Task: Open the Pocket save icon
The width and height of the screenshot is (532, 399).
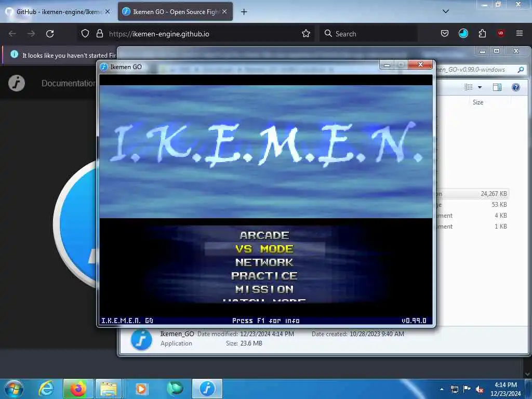Action: coord(445,34)
